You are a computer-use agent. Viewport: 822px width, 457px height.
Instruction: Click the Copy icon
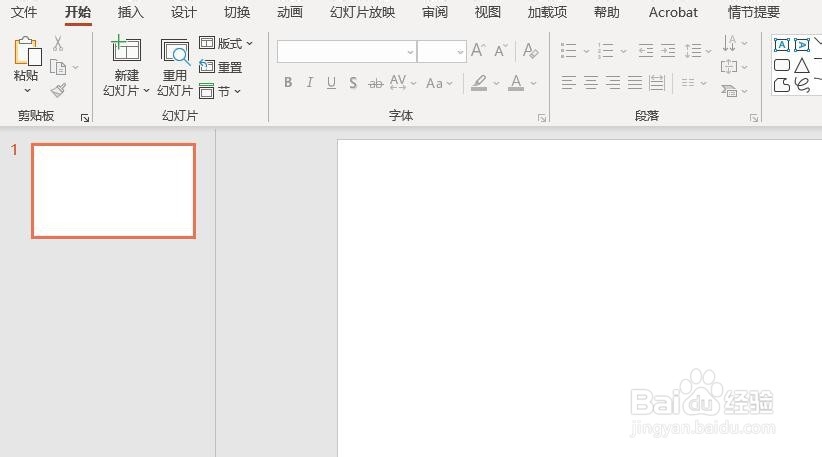tap(58, 67)
